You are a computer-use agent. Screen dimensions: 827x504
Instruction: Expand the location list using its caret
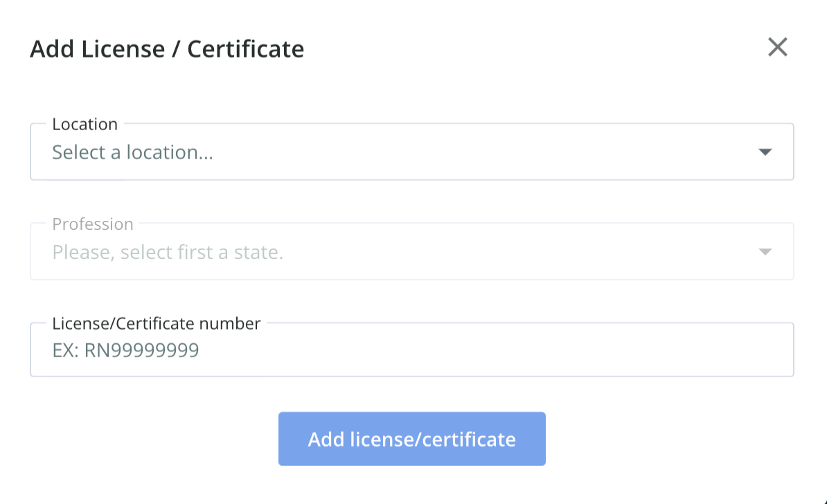(765, 152)
